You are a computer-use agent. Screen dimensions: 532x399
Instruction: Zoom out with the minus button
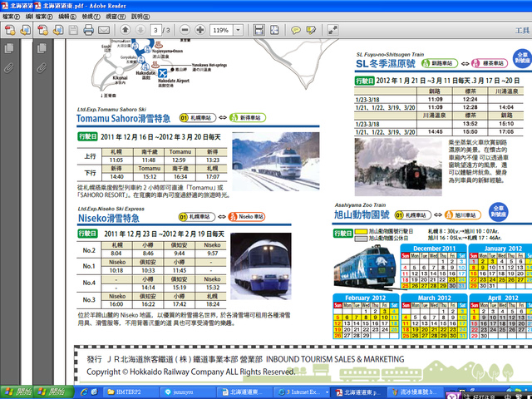tap(185, 30)
